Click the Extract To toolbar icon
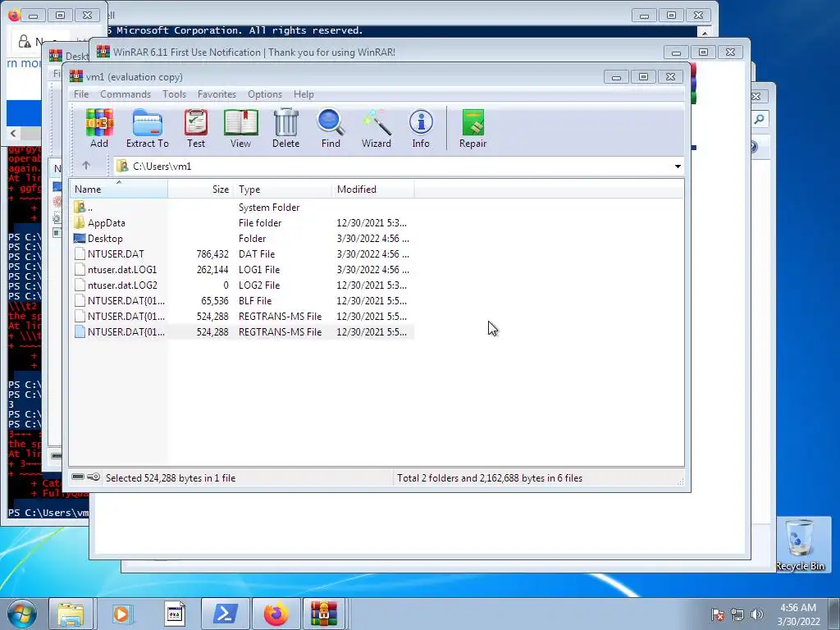This screenshot has width=840, height=630. click(x=148, y=128)
